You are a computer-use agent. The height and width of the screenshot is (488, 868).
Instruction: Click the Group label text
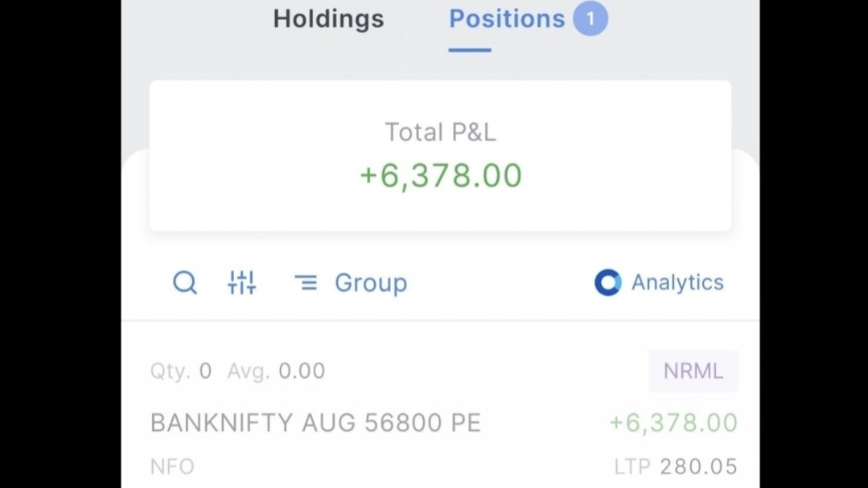[x=371, y=283]
